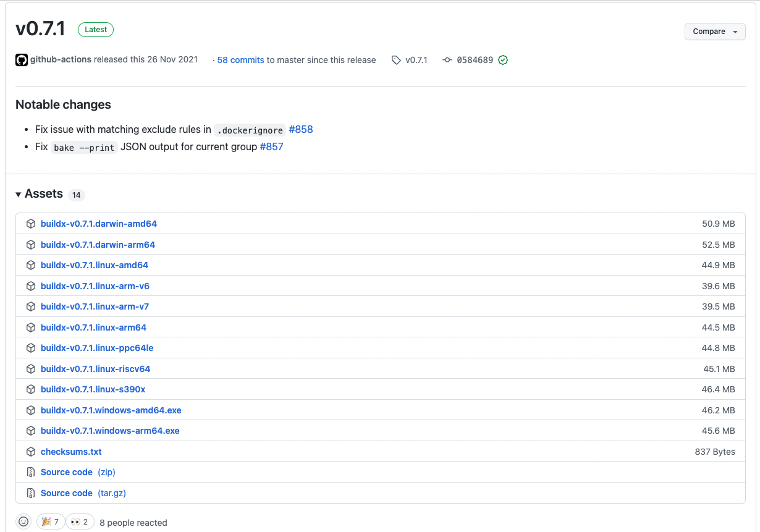Click the commit icon beside 0584689

click(x=447, y=61)
